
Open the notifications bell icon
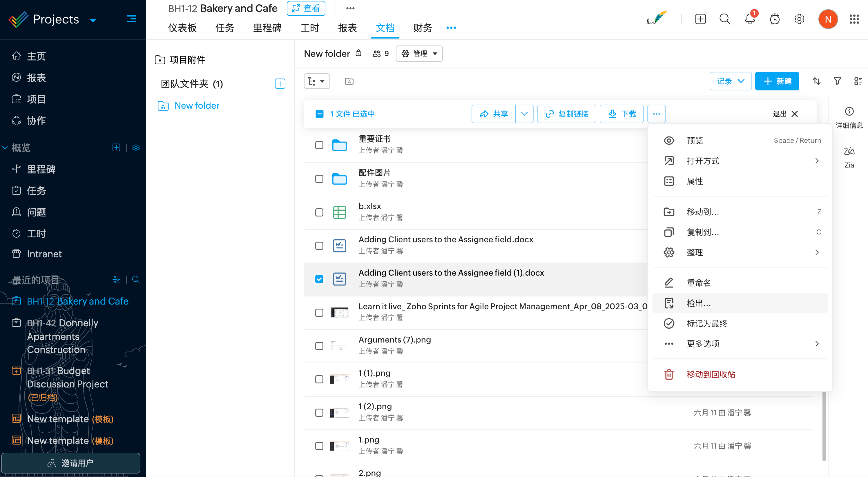tap(750, 19)
